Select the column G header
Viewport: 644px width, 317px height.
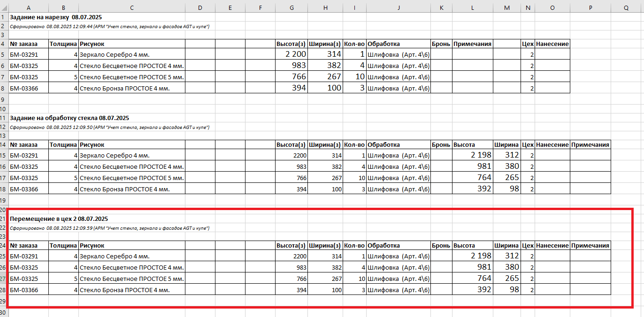[292, 8]
